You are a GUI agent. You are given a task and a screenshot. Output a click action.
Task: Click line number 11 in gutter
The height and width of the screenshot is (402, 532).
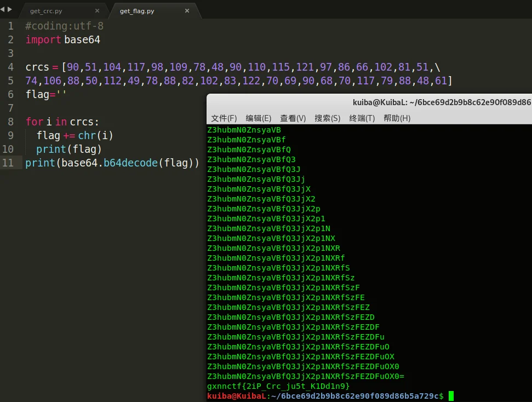[8, 163]
